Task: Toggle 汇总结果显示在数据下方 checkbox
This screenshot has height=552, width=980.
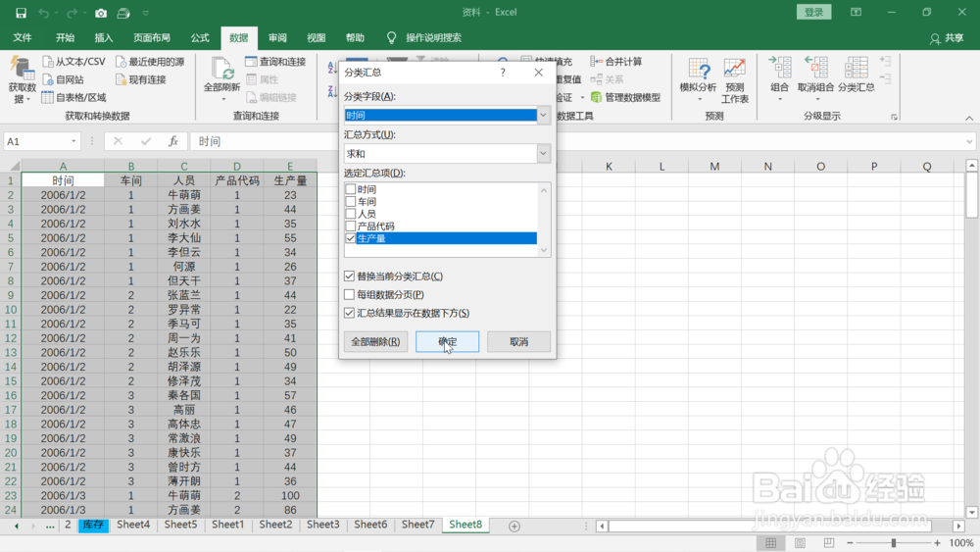Action: 350,313
